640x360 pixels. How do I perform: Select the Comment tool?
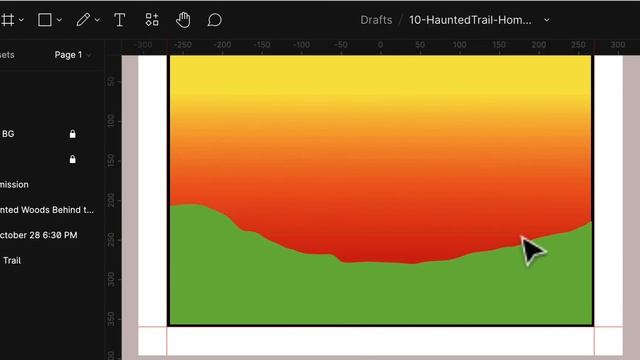(214, 20)
